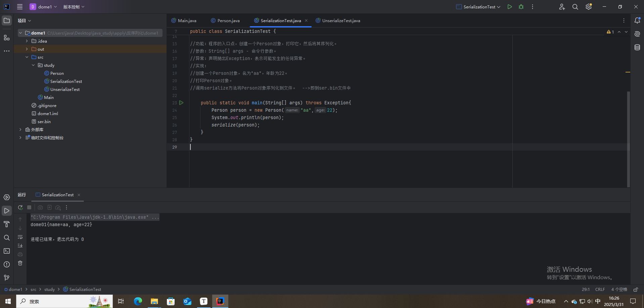Switch to Main.java tab

184,20
